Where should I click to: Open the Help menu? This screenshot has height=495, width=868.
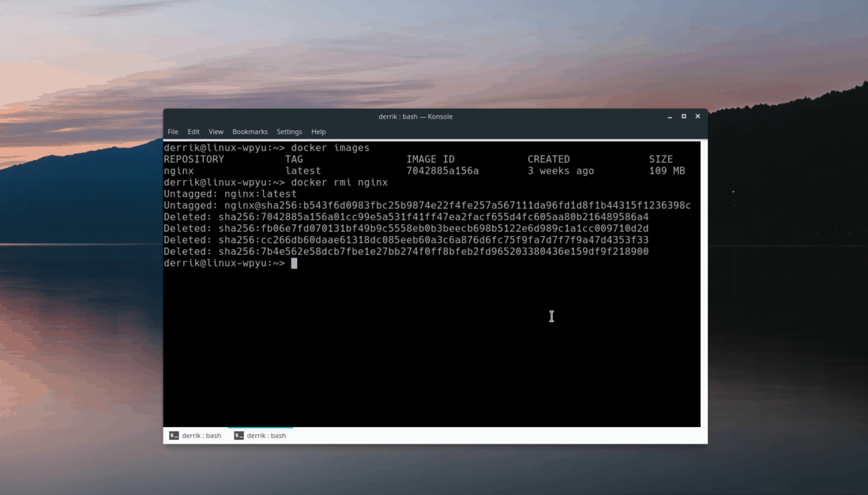[319, 132]
